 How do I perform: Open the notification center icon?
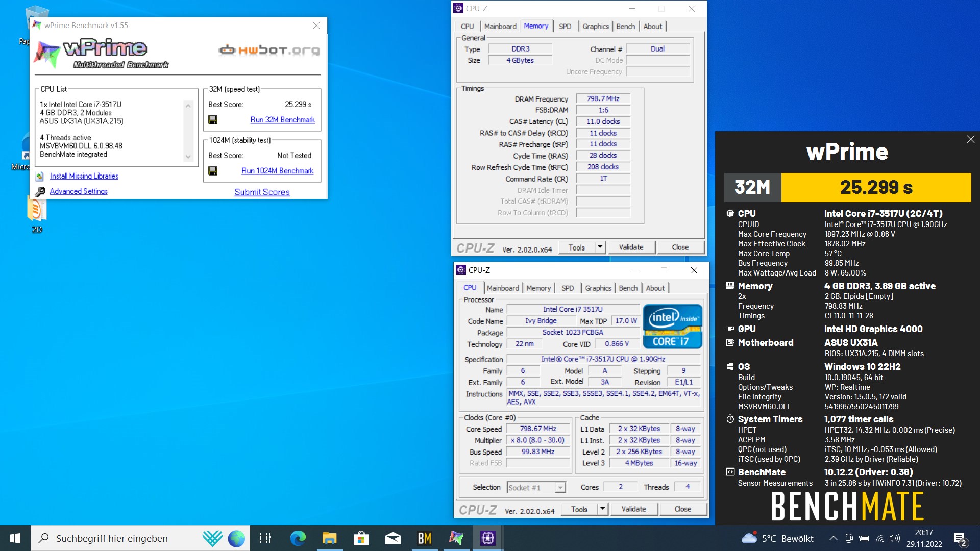tap(960, 539)
